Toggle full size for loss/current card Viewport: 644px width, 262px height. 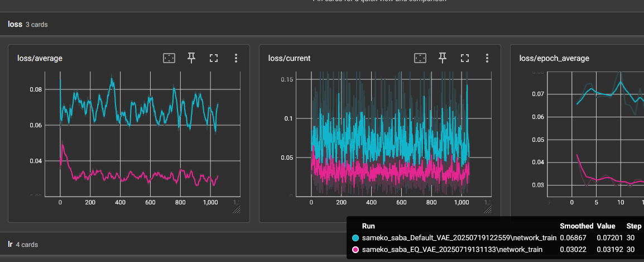point(464,58)
